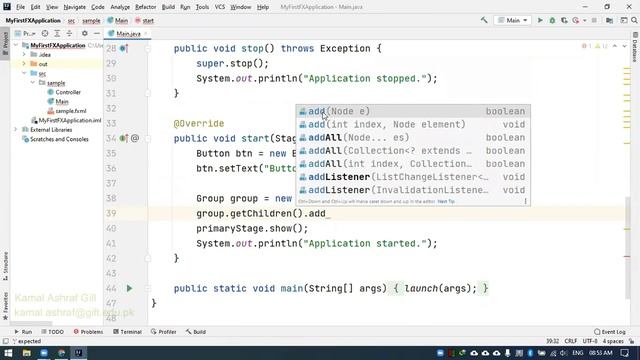Image resolution: width=640 pixels, height=360 pixels.
Task: Open Controller class in project tree
Action: [64, 92]
